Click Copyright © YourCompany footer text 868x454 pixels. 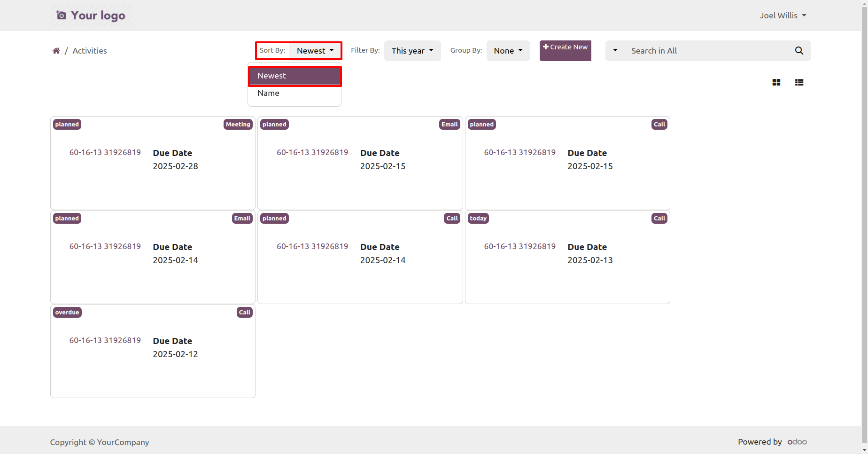click(x=100, y=442)
